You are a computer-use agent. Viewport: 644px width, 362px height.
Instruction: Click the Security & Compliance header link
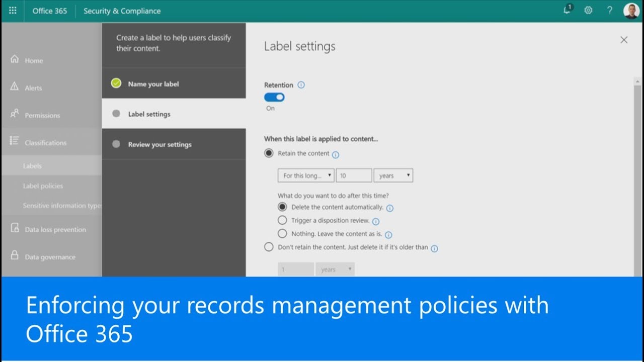tap(122, 11)
